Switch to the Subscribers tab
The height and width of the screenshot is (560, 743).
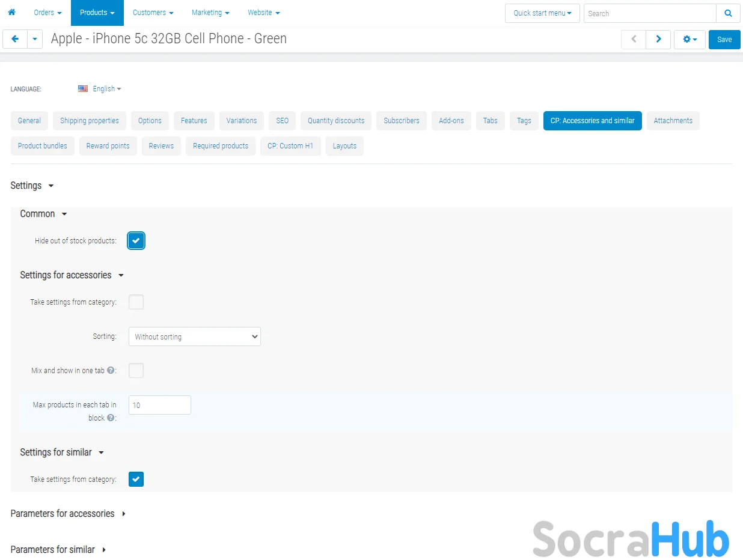(x=402, y=121)
